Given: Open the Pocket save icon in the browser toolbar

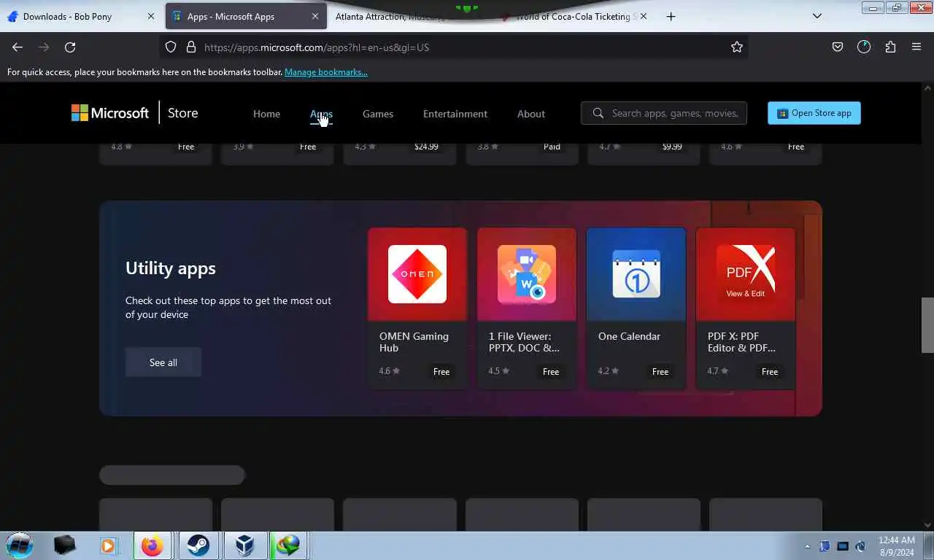Looking at the screenshot, I should tap(838, 47).
